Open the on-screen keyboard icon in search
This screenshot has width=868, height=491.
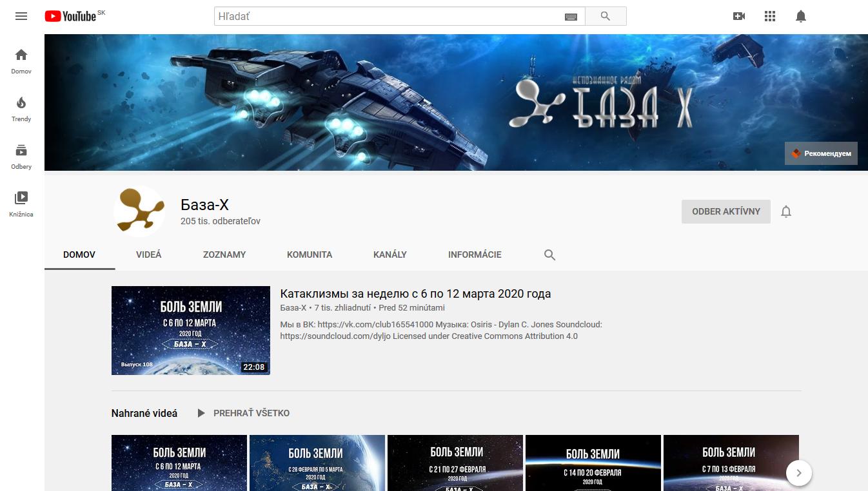coord(571,17)
